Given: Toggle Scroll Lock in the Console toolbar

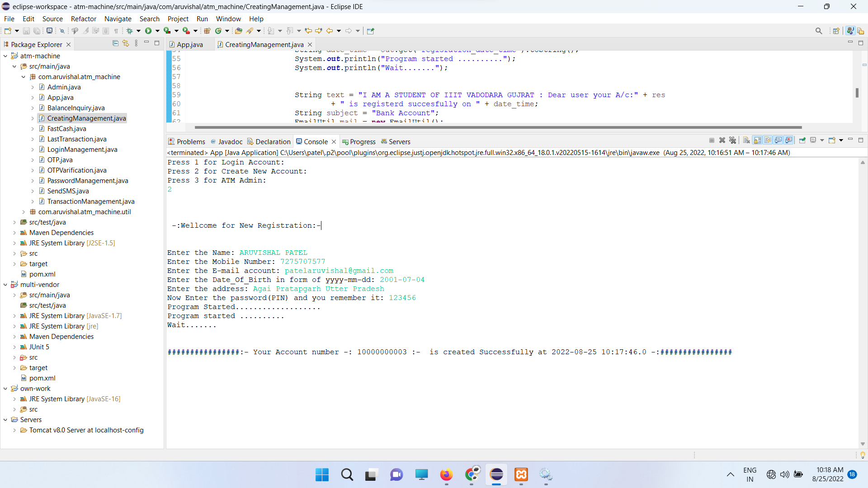Looking at the screenshot, I should click(757, 140).
